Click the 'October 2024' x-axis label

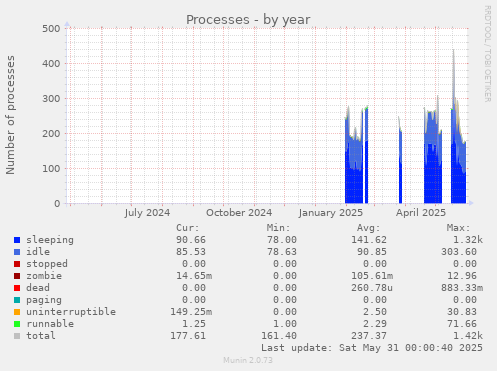(239, 213)
